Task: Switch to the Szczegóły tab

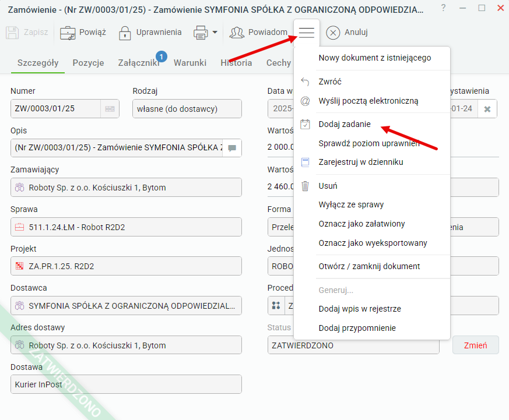Action: pos(38,63)
